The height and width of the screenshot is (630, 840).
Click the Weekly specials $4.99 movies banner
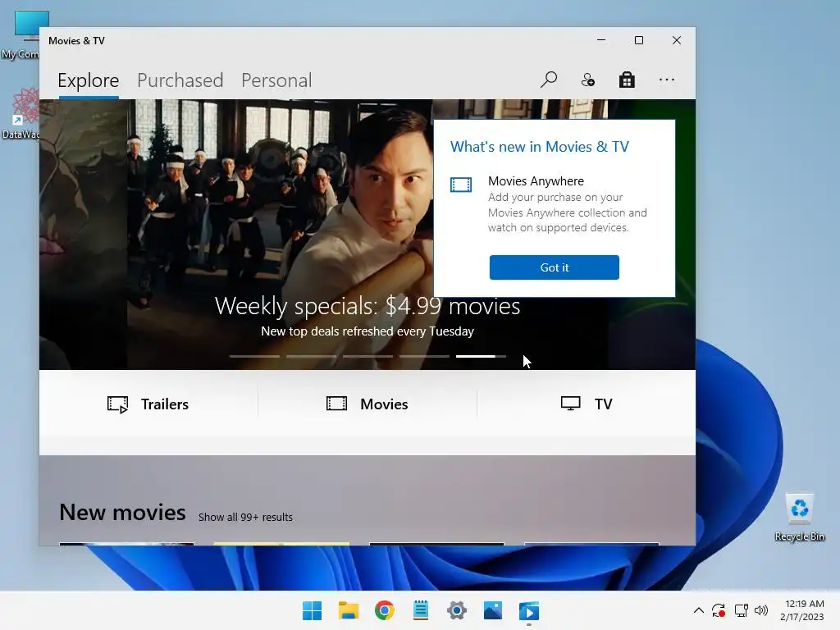(367, 306)
